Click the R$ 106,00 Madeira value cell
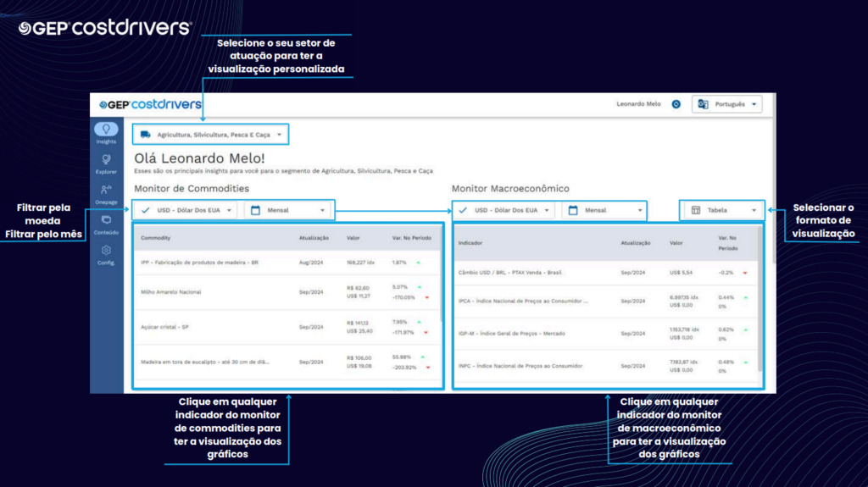Viewport: 868px width, 487px height. point(359,358)
